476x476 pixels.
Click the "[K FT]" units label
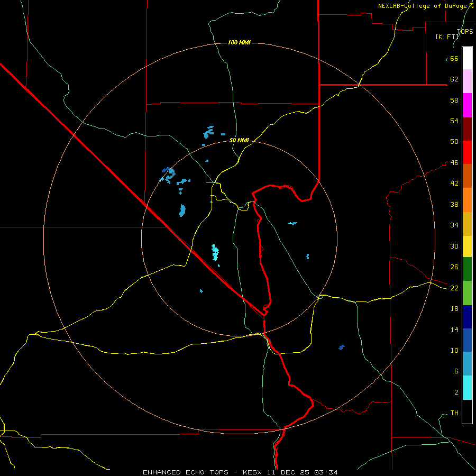[447, 36]
